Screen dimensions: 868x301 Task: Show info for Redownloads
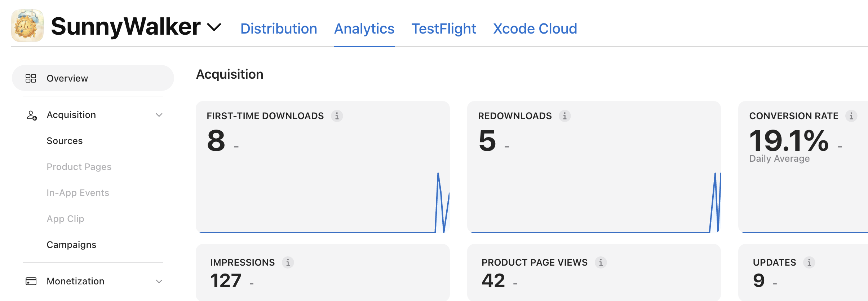(565, 116)
